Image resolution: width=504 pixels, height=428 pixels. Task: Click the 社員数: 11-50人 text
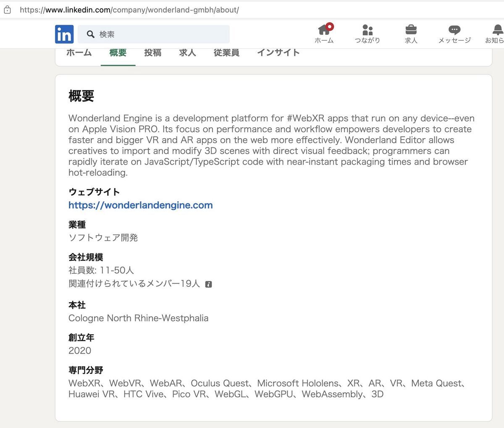(101, 270)
